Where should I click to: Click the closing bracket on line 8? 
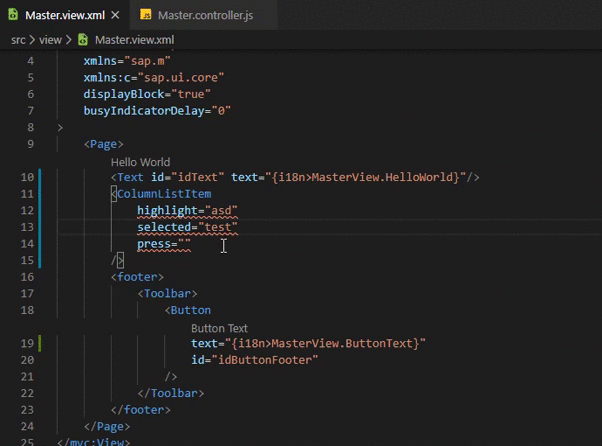tap(60, 127)
